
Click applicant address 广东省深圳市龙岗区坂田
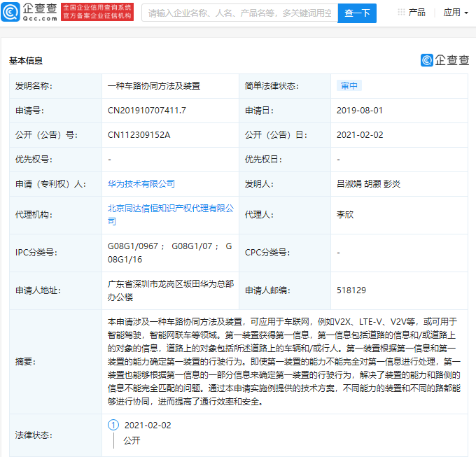171,290
